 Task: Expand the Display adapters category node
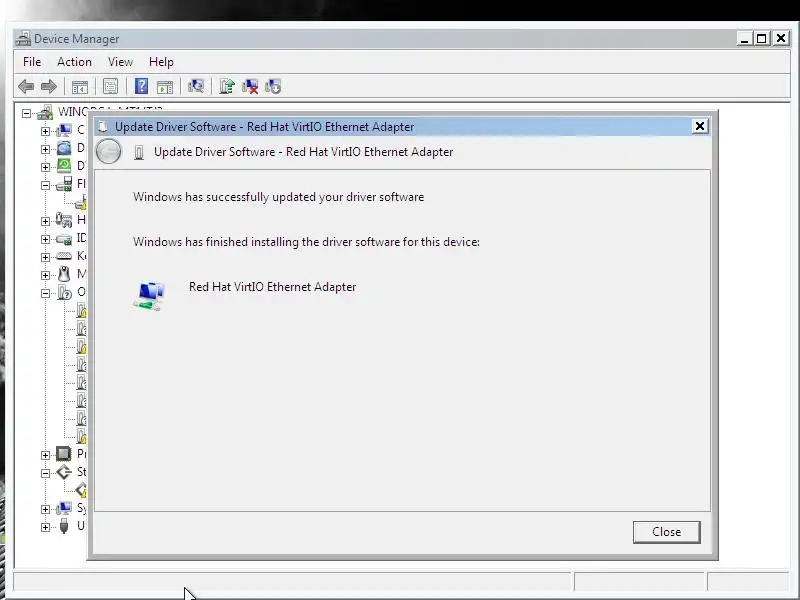coord(45,167)
